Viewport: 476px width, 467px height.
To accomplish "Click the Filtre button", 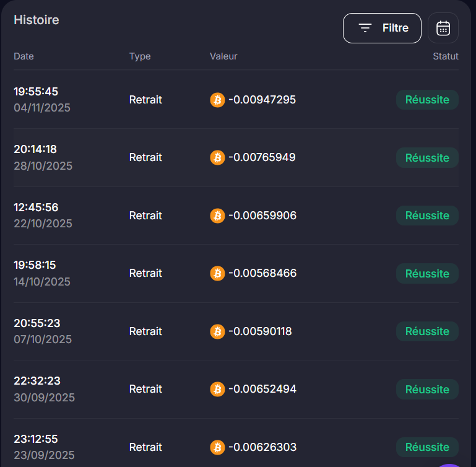I will (x=382, y=28).
